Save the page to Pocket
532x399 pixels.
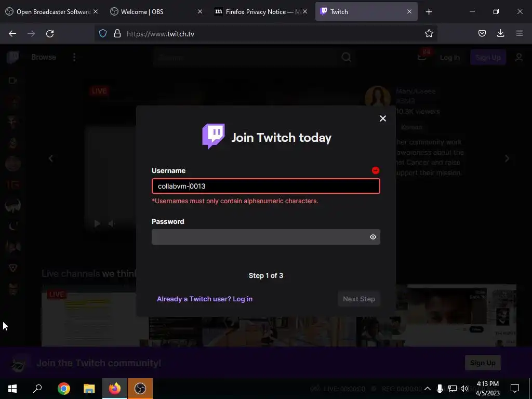point(482,33)
